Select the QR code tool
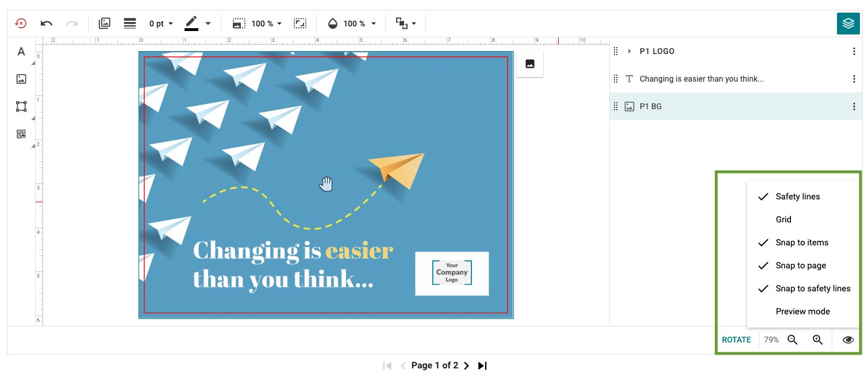This screenshot has width=868, height=377. [21, 134]
